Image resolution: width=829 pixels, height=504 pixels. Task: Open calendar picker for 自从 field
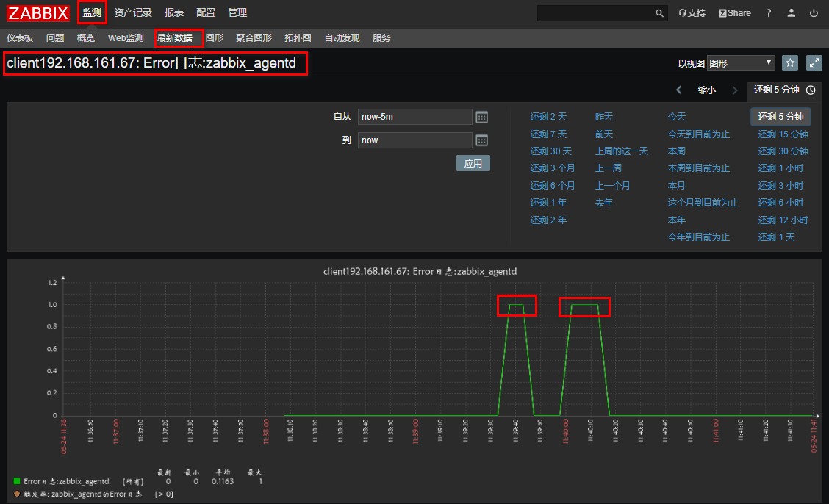pyautogui.click(x=481, y=118)
